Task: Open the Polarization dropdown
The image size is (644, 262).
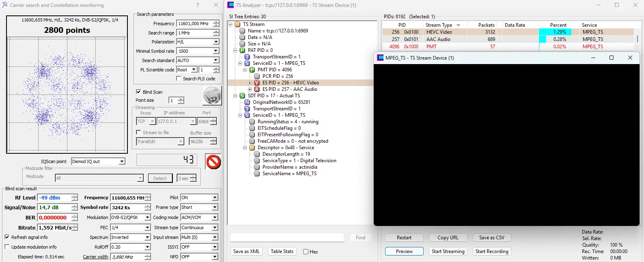Action: [x=215, y=42]
